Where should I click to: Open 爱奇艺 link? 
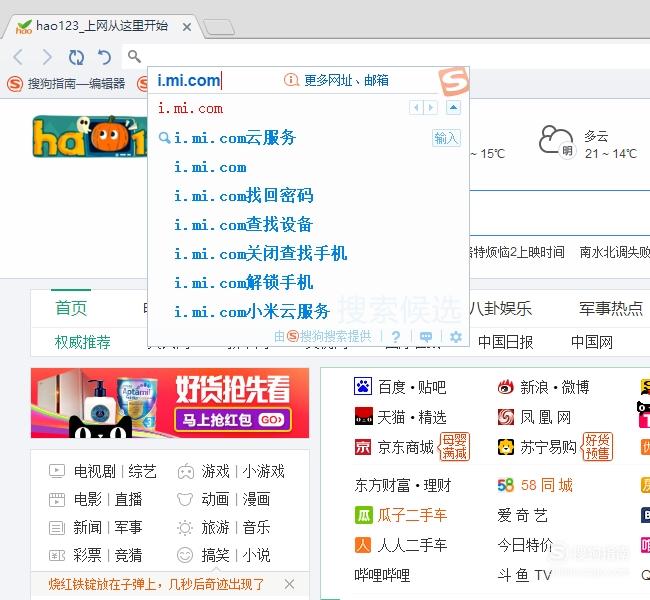523,515
